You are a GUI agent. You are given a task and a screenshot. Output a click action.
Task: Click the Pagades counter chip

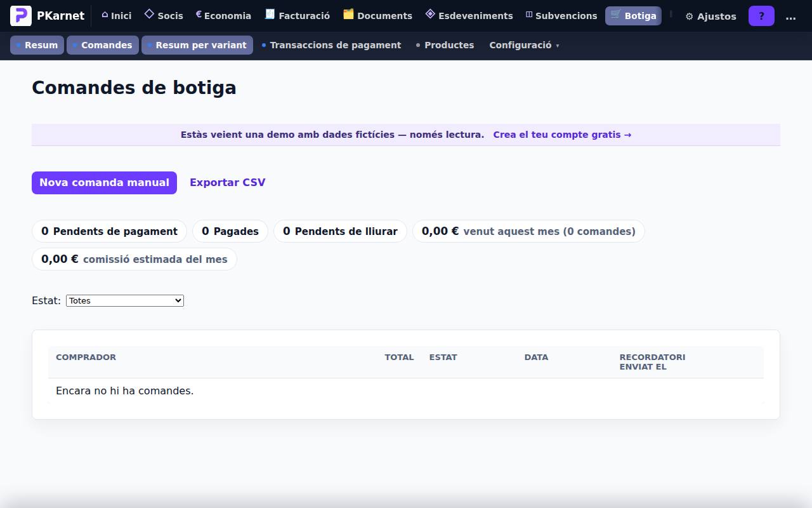pos(230,231)
